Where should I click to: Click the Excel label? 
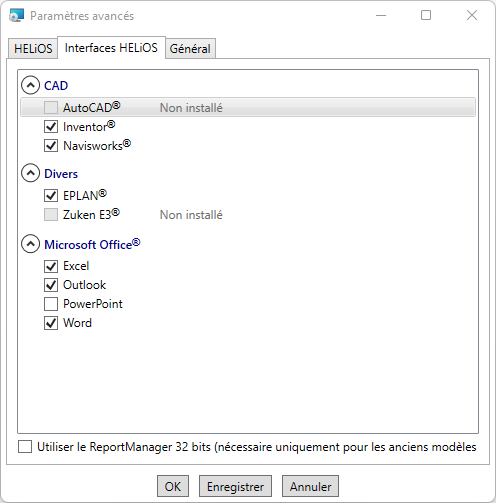pos(76,266)
